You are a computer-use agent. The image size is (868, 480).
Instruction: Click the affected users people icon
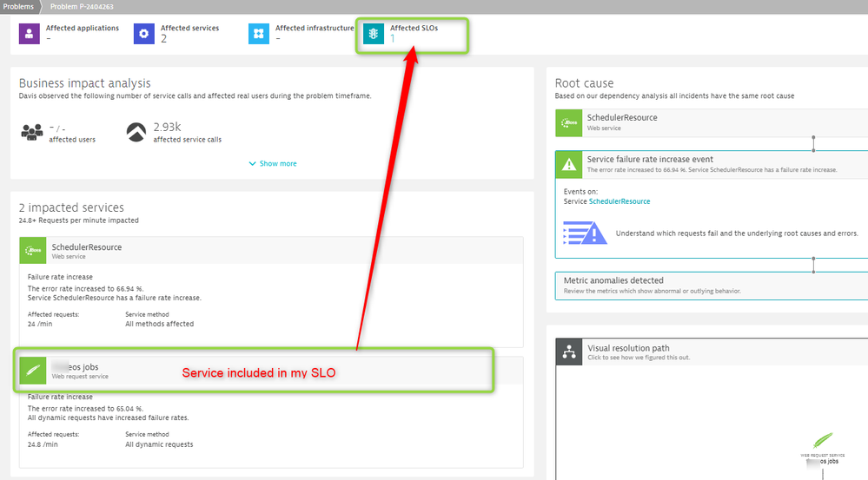point(33,133)
